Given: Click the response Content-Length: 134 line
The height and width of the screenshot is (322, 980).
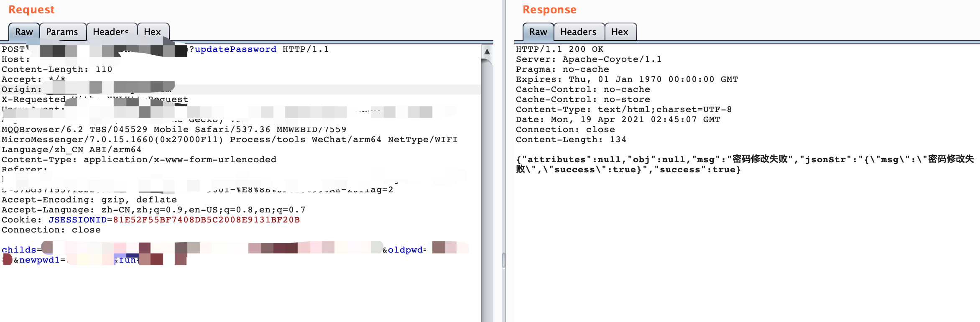Looking at the screenshot, I should 571,140.
